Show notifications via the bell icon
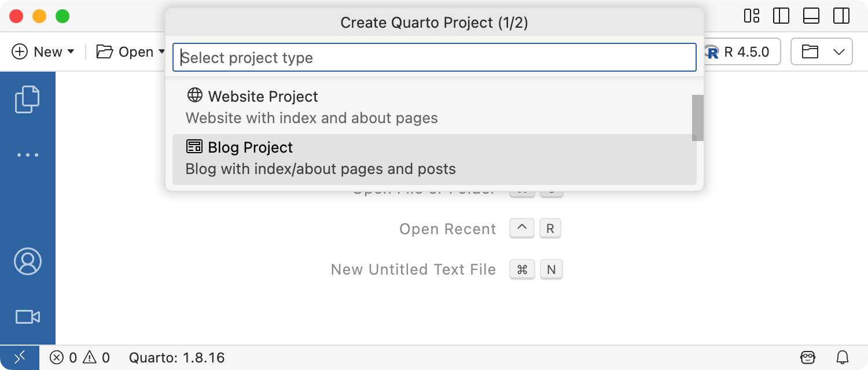This screenshot has height=370, width=868. point(843,357)
